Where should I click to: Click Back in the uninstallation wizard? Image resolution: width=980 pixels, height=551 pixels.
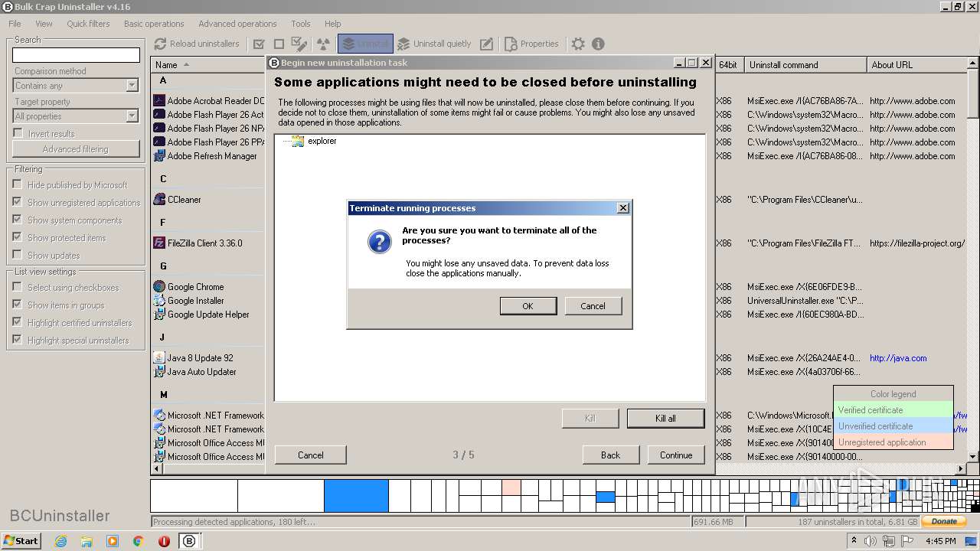point(610,455)
